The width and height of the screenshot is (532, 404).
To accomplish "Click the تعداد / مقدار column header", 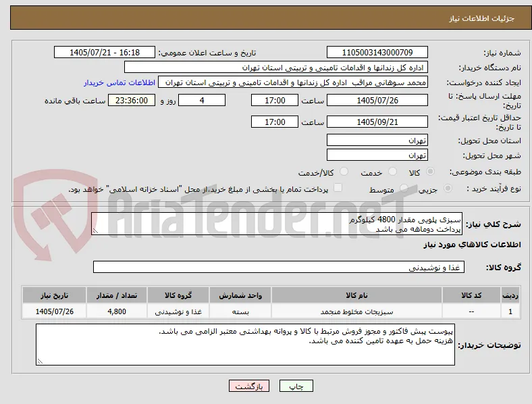I will coord(117,295).
